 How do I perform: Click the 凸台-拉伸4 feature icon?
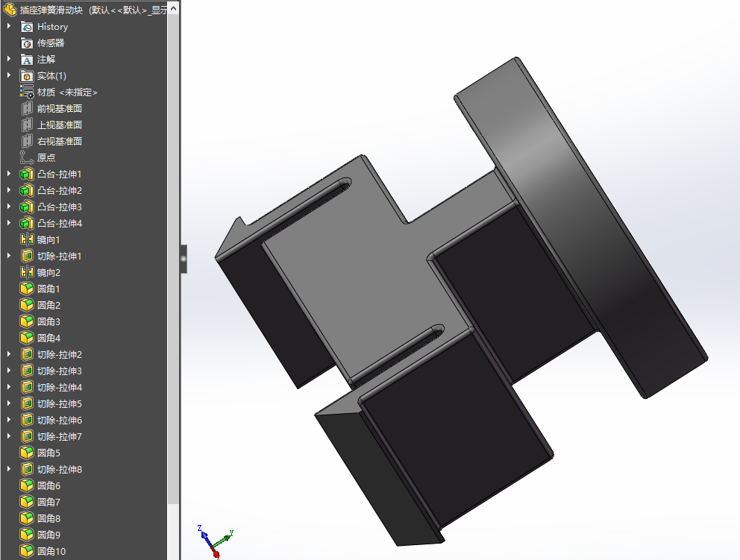[x=27, y=224]
